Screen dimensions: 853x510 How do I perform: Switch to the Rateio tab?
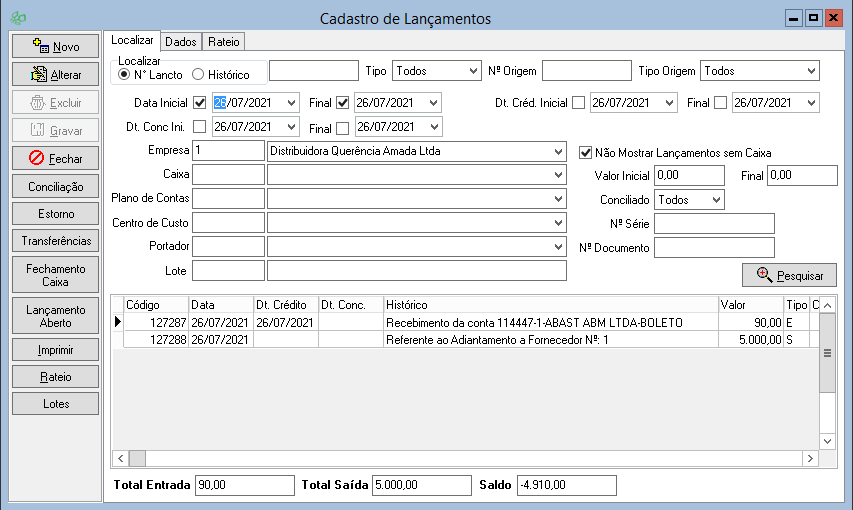tap(223, 41)
